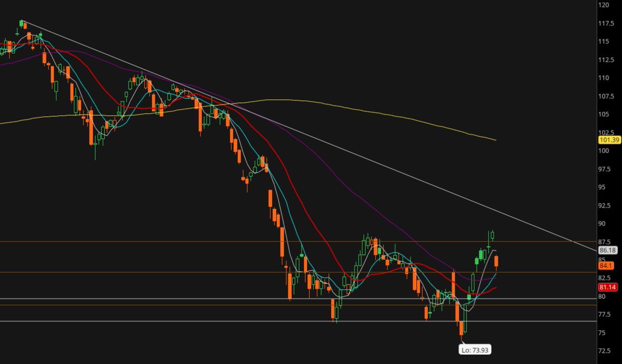
Task: Select the 86.18 price label
Action: [x=606, y=250]
